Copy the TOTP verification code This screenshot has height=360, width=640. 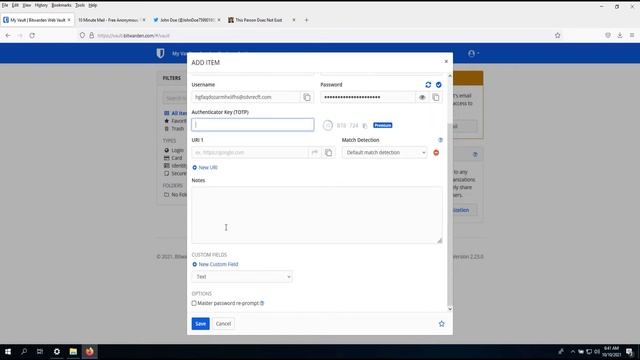pos(365,125)
